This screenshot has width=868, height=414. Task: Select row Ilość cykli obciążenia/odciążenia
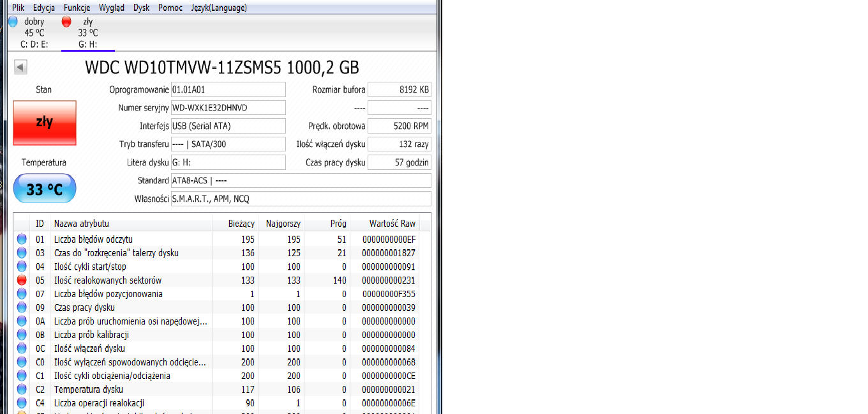pos(216,376)
